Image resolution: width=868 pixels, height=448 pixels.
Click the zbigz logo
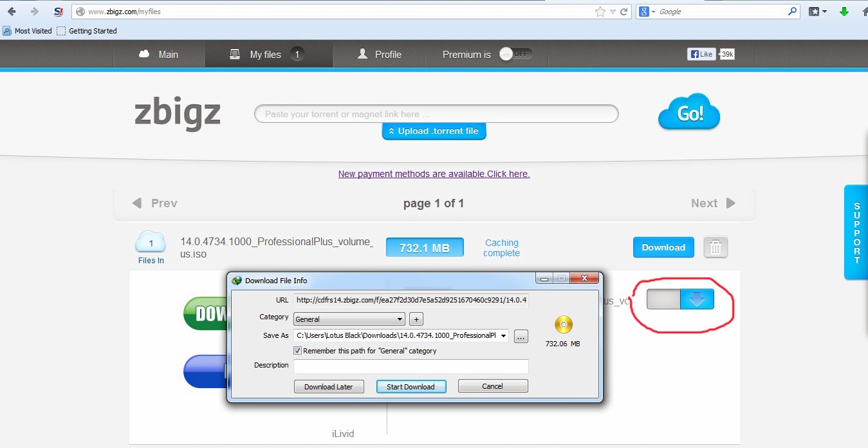178,114
